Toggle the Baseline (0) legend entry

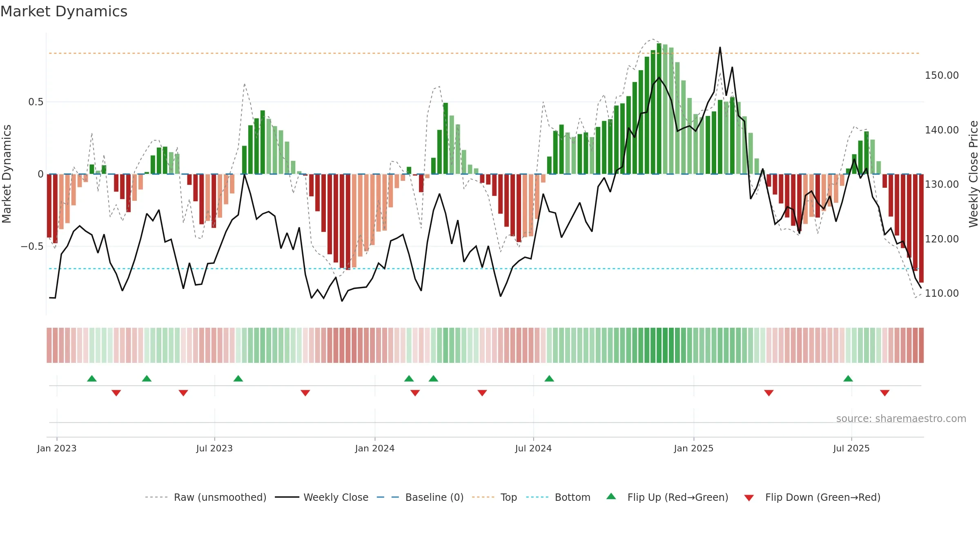coord(420,497)
